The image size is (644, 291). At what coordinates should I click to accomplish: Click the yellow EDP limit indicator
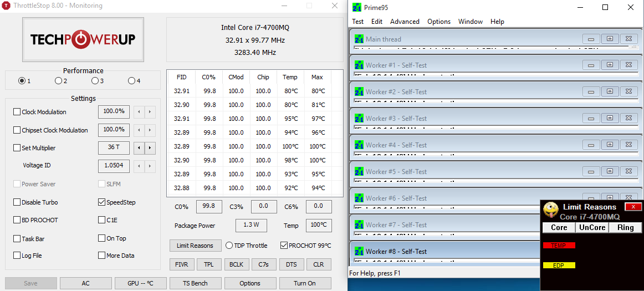click(559, 266)
